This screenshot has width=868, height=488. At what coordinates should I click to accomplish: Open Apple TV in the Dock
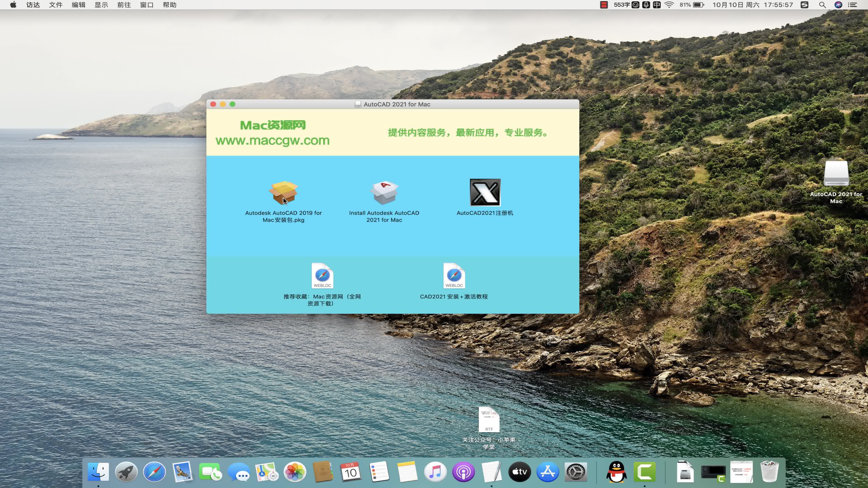[x=519, y=472]
